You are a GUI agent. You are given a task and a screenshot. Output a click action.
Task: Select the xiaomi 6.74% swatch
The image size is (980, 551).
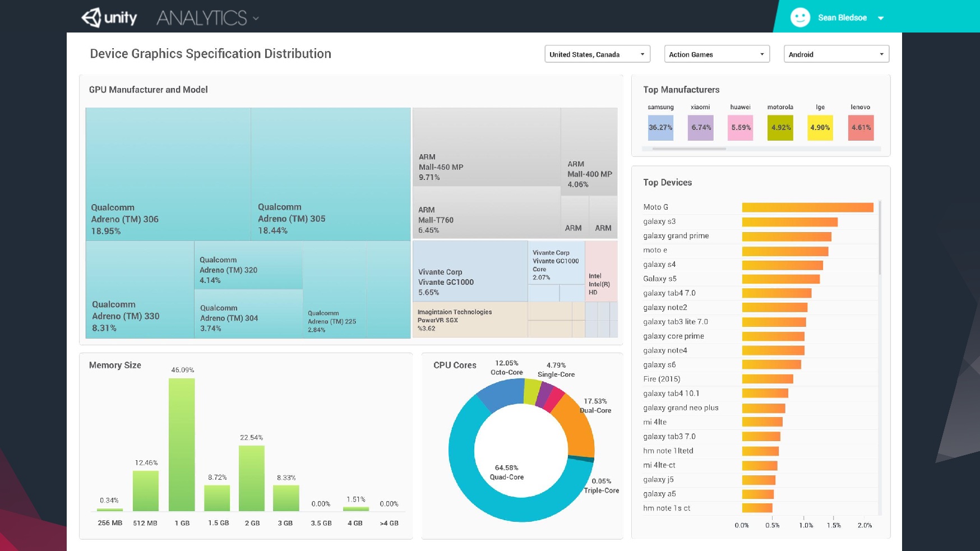click(x=701, y=127)
